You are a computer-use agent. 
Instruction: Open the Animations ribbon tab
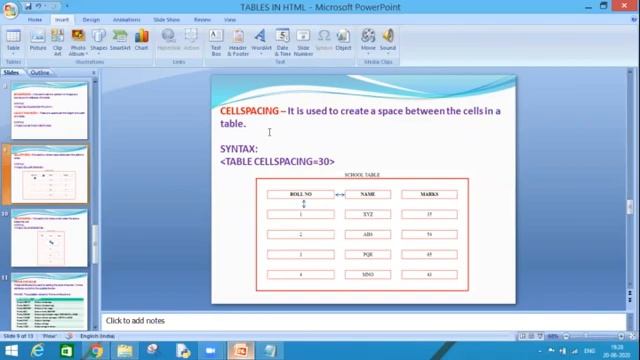tap(127, 20)
